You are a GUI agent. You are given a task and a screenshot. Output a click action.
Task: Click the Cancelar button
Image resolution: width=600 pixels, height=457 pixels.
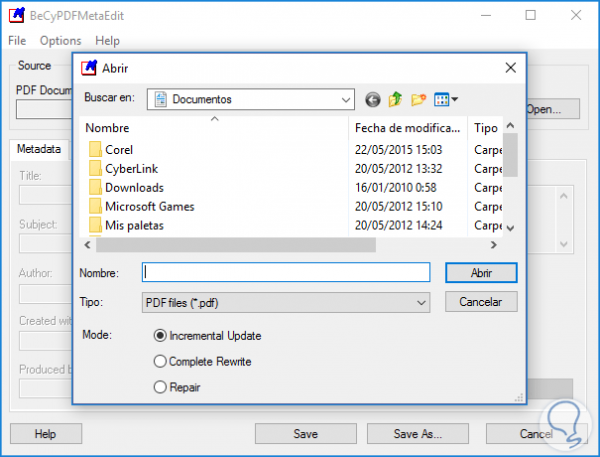(481, 302)
